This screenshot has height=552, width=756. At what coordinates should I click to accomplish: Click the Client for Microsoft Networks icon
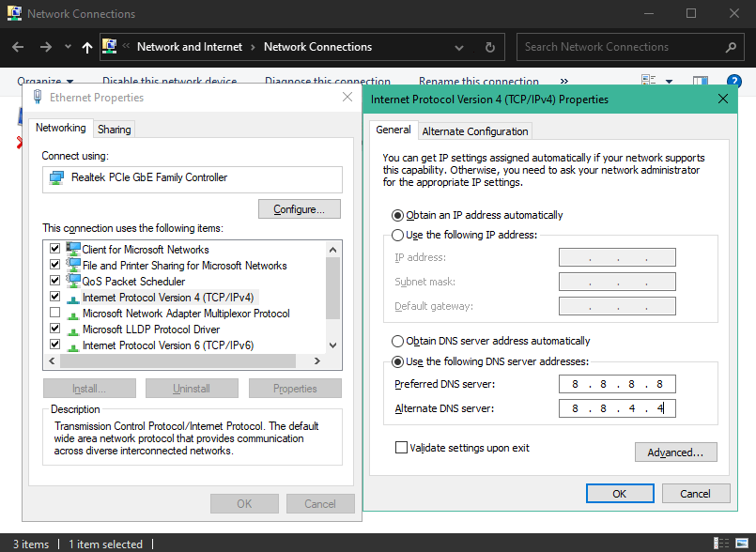71,249
